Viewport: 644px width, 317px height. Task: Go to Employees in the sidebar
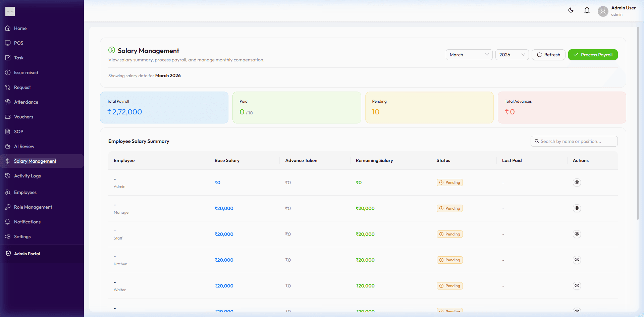click(25, 192)
